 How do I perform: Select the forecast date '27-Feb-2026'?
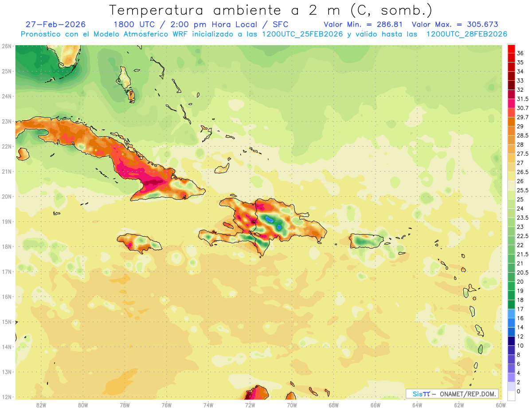56,24
